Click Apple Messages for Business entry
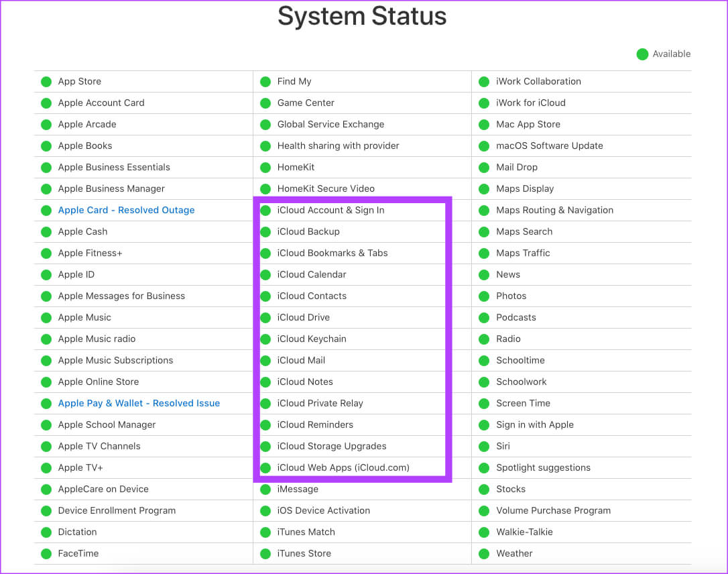Viewport: 728px width, 574px height. click(x=121, y=296)
